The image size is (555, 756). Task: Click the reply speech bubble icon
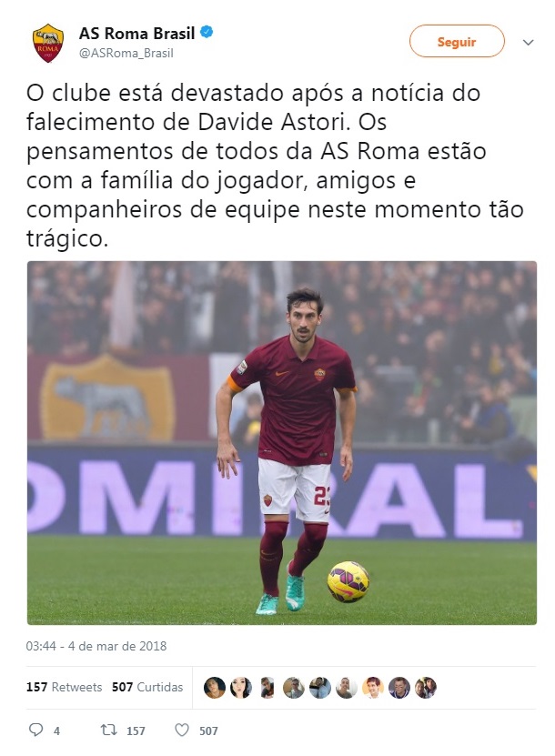coord(35,730)
